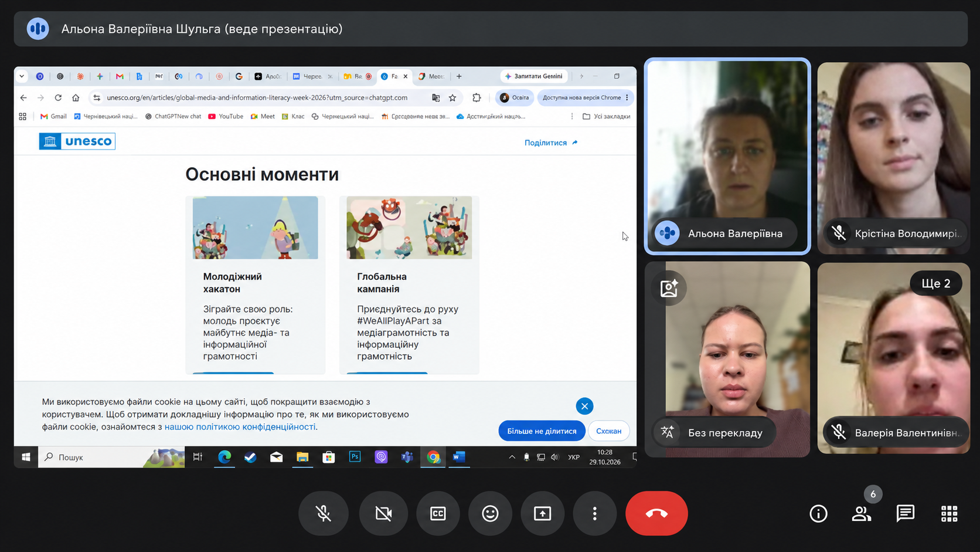Bookmark this page with star icon
This screenshot has height=552, width=980.
coord(452,98)
